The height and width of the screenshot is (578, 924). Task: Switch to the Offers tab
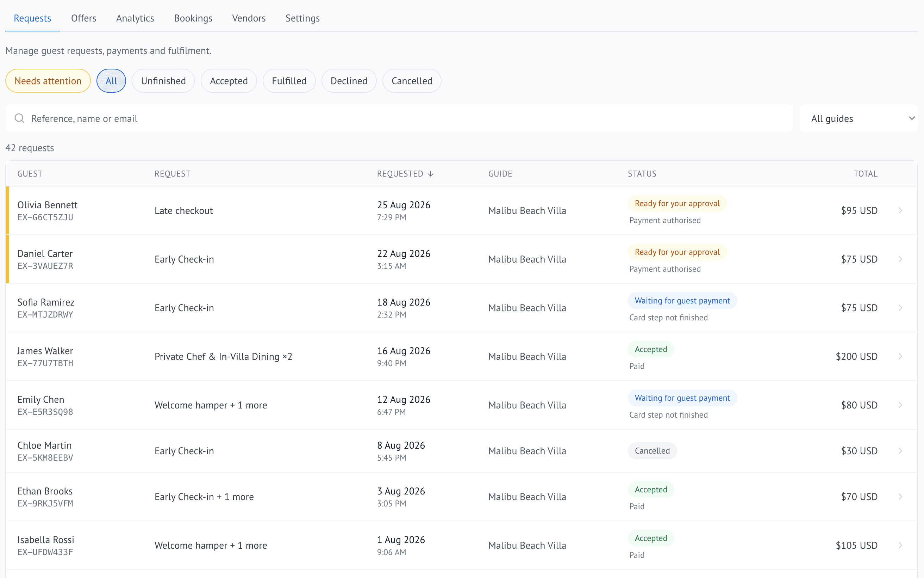(83, 18)
